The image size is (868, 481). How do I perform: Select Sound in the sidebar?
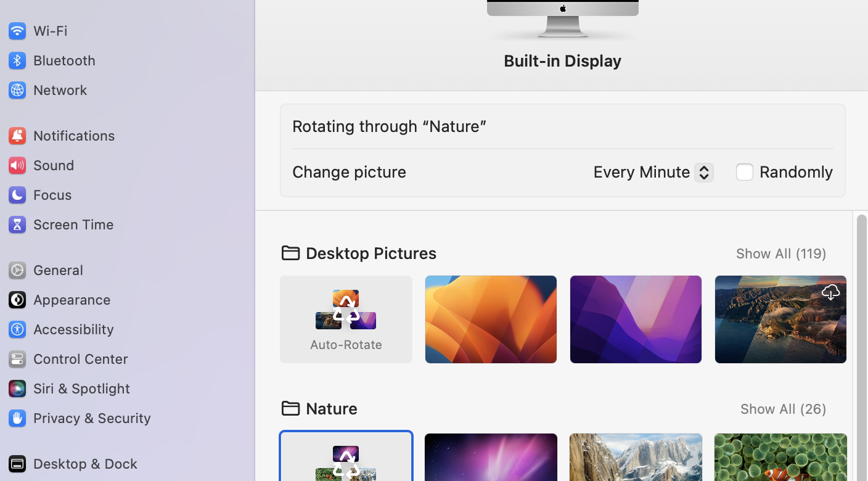(41, 165)
